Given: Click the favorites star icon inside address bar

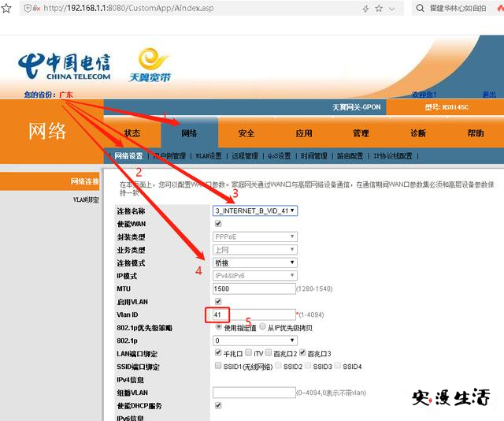Looking at the screenshot, I should [379, 9].
